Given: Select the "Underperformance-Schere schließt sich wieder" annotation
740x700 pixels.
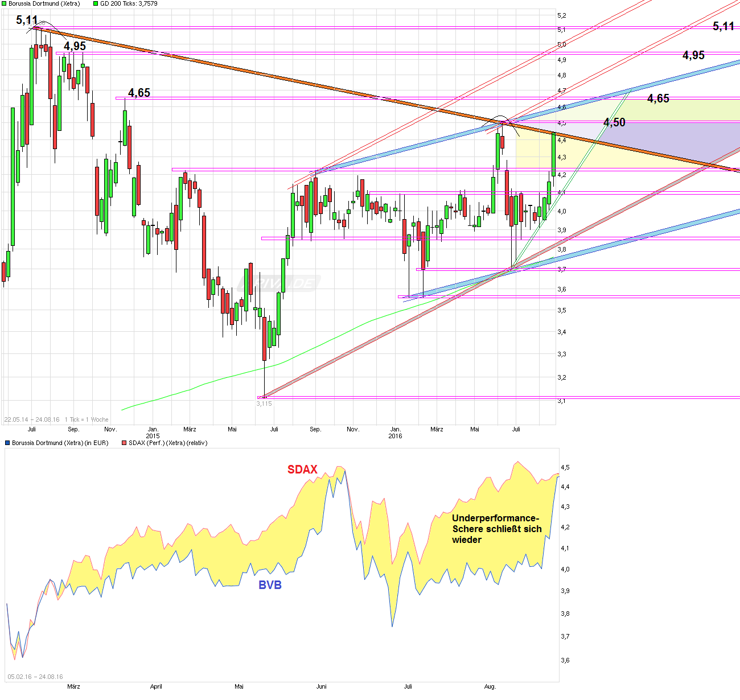Looking at the screenshot, I should (x=496, y=529).
